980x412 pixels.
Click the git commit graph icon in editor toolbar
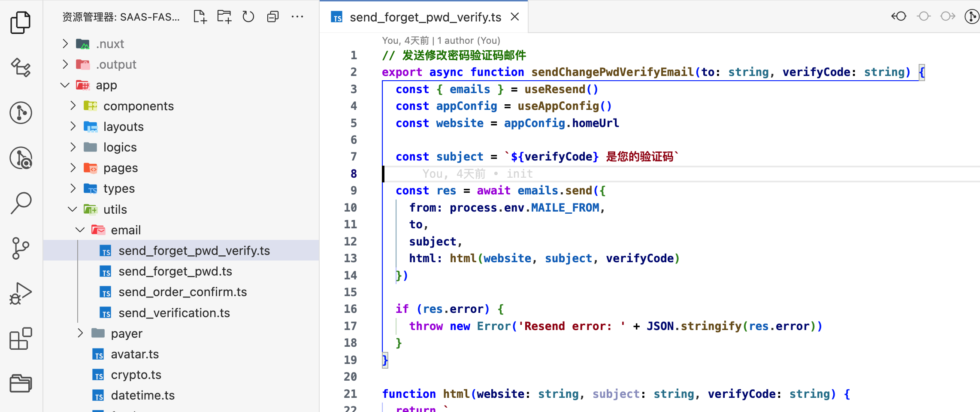tap(972, 16)
